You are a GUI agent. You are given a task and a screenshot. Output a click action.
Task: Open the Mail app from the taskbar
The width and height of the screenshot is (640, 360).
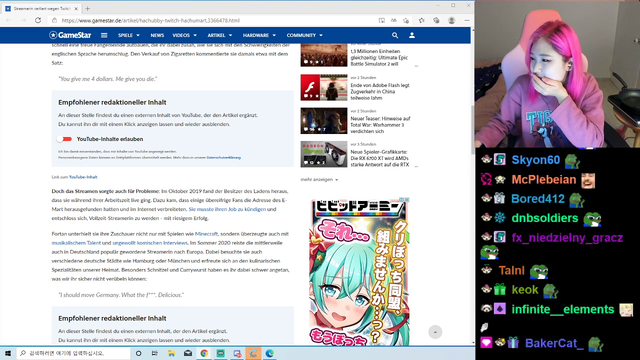(188, 353)
